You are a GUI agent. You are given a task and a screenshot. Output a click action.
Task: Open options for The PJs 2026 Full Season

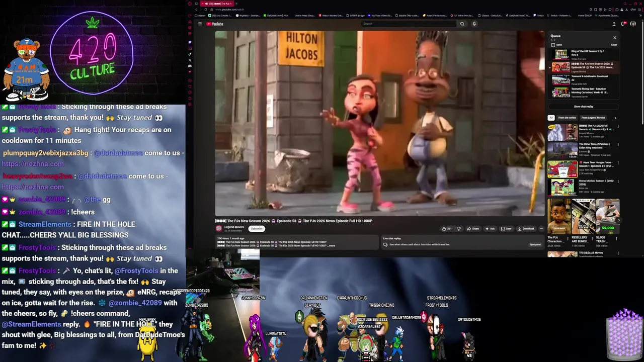[618, 126]
